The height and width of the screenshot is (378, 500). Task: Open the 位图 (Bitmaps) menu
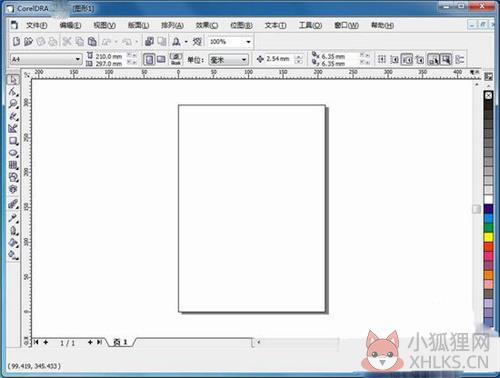(x=242, y=25)
